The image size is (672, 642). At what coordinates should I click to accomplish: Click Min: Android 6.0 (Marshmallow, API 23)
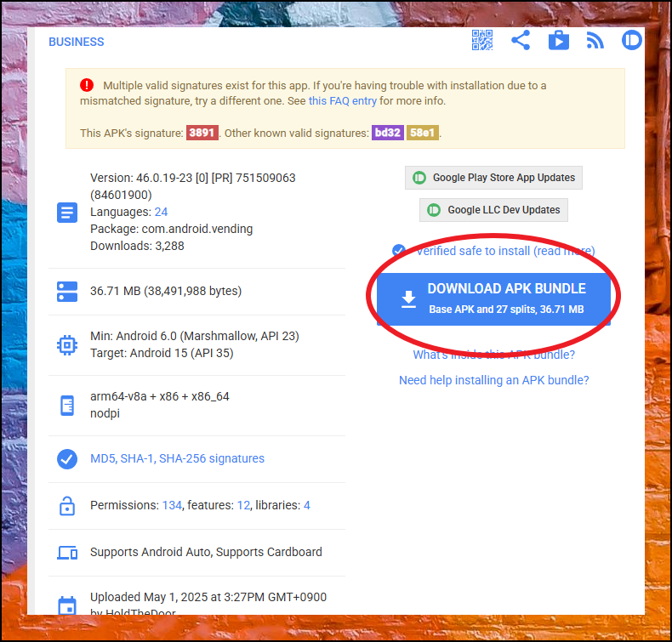pyautogui.click(x=195, y=336)
